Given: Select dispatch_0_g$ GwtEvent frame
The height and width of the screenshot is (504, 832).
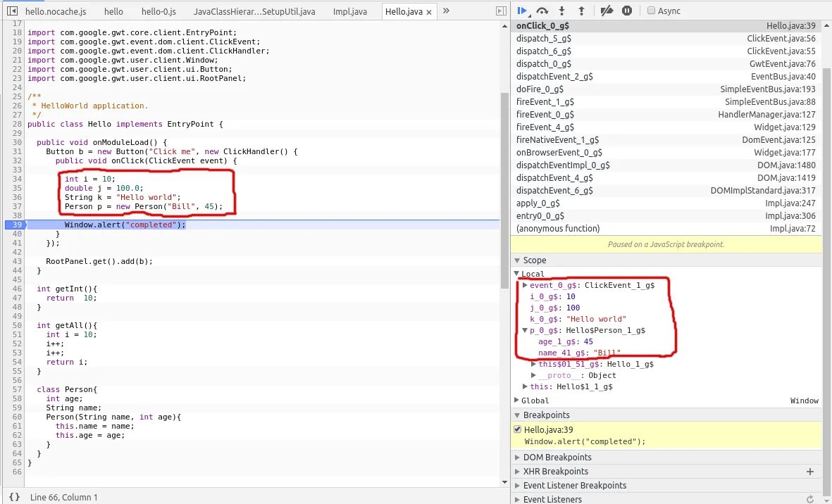Looking at the screenshot, I should (667, 63).
